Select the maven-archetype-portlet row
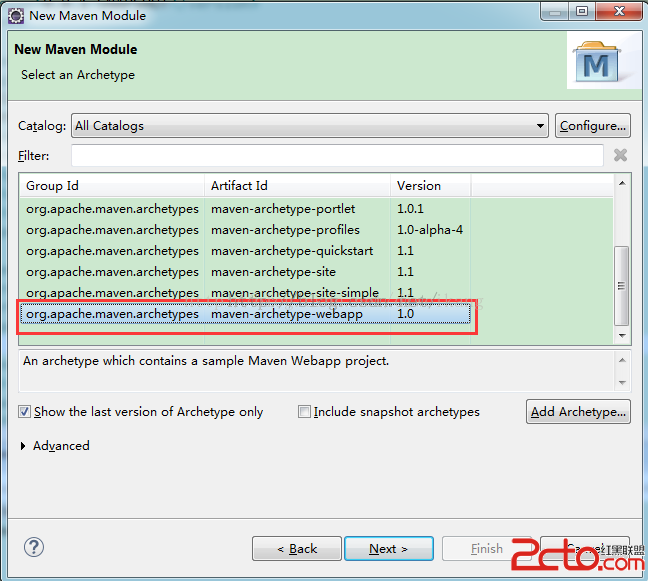648x581 pixels. pos(245,209)
